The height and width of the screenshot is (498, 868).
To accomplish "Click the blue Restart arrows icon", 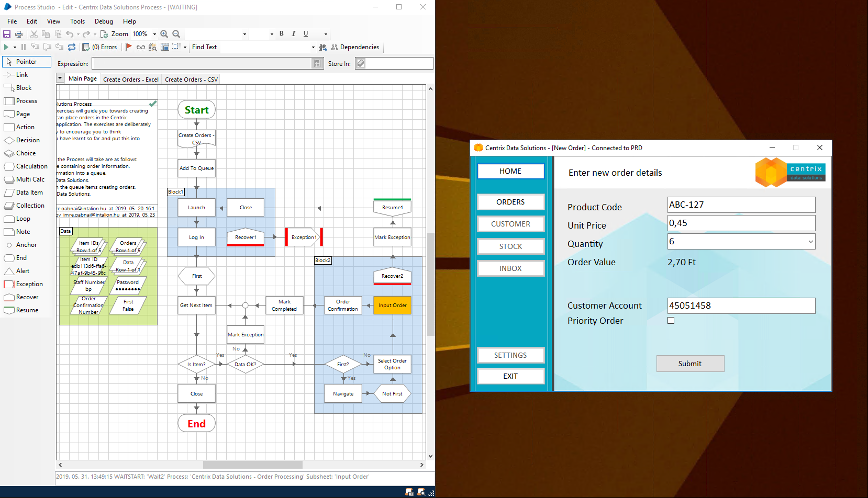I will [72, 47].
